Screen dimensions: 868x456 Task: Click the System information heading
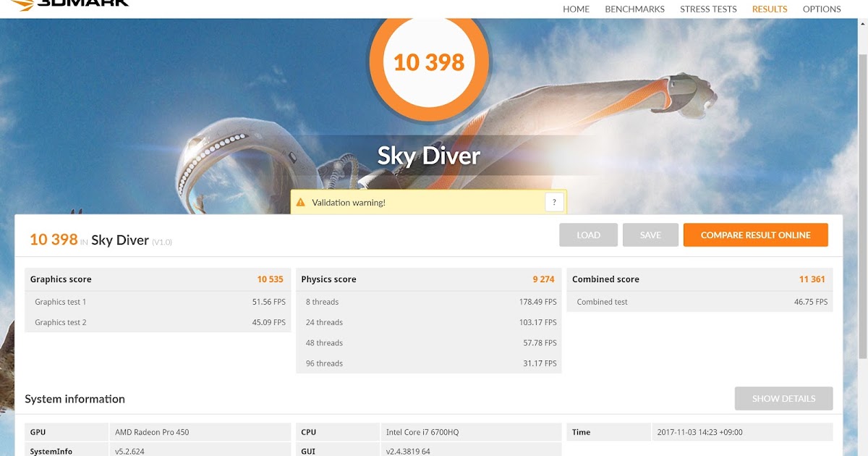[x=75, y=399]
